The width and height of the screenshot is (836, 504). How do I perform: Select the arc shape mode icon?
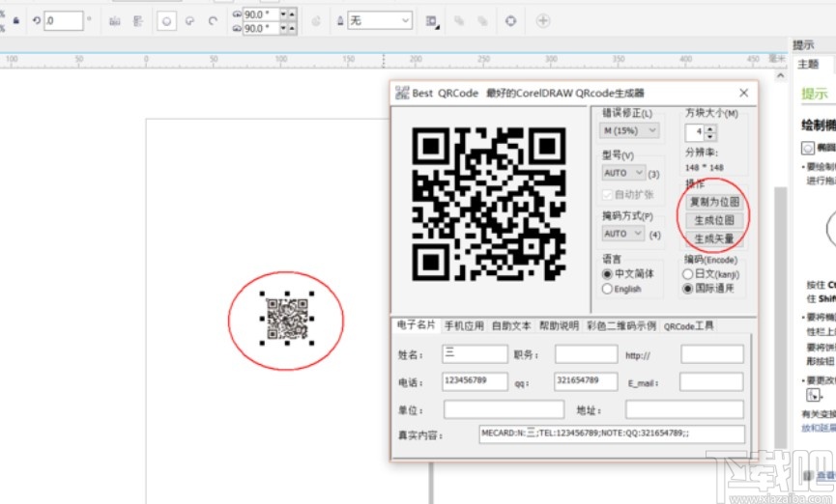(x=213, y=20)
